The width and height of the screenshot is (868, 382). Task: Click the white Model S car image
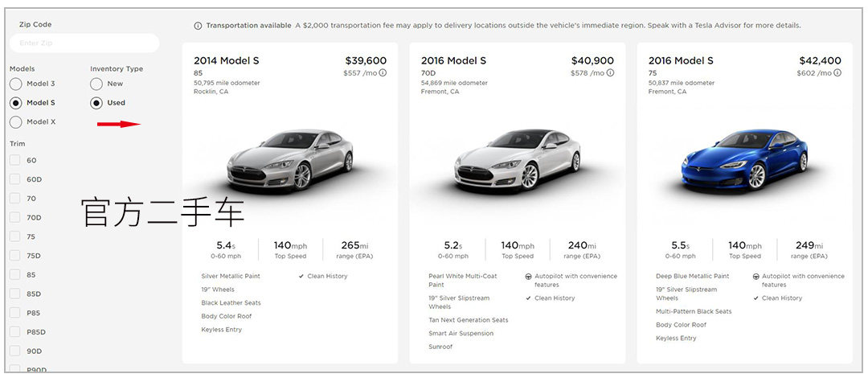[x=517, y=160]
